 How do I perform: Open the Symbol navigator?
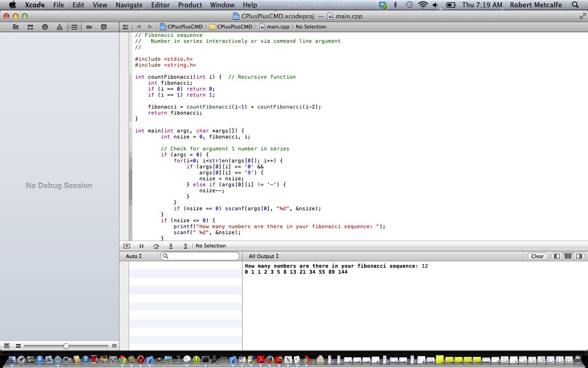[x=30, y=27]
